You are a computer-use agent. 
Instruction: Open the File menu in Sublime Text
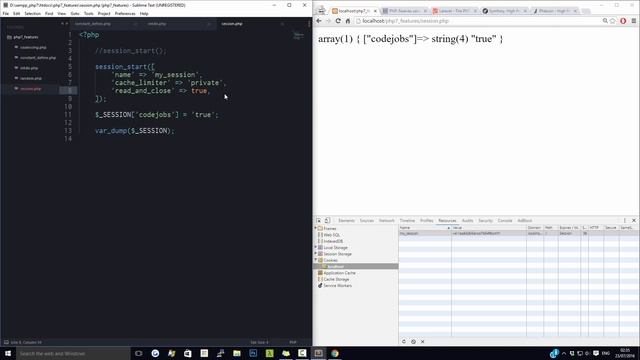pyautogui.click(x=6, y=13)
